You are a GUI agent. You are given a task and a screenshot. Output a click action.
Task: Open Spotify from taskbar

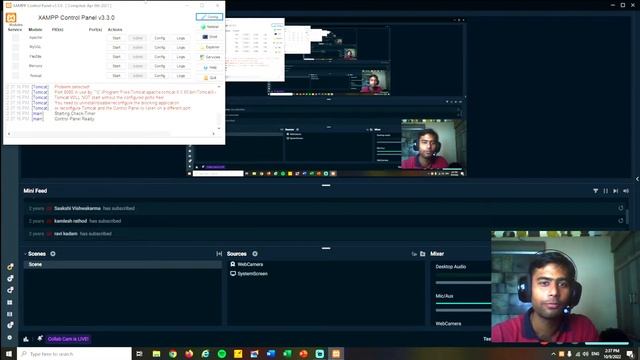(222, 354)
